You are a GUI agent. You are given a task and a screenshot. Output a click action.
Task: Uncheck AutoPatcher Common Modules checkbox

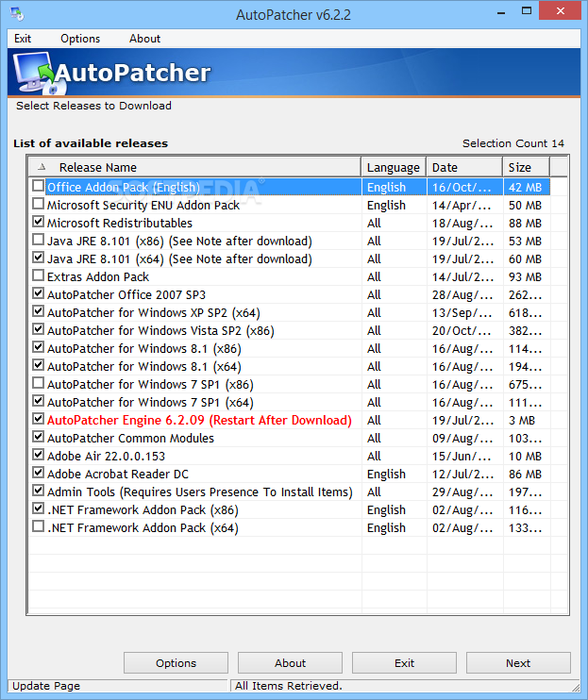[x=39, y=437]
